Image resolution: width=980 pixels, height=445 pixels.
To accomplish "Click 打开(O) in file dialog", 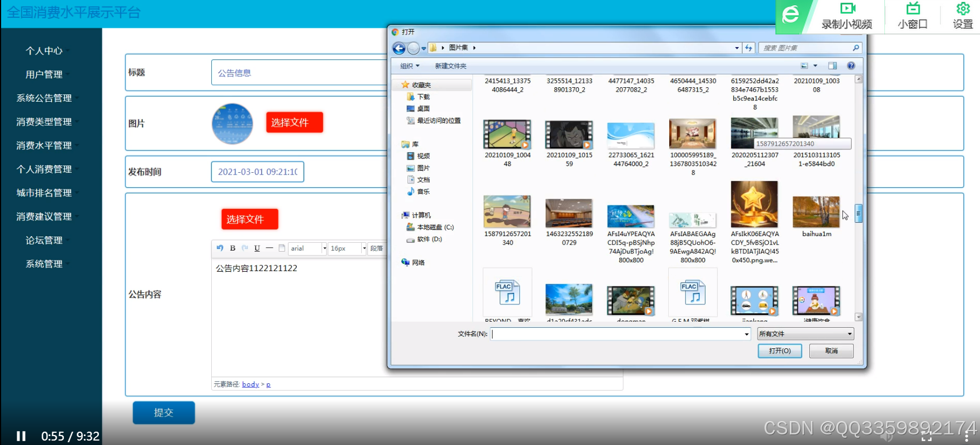I will pos(780,351).
